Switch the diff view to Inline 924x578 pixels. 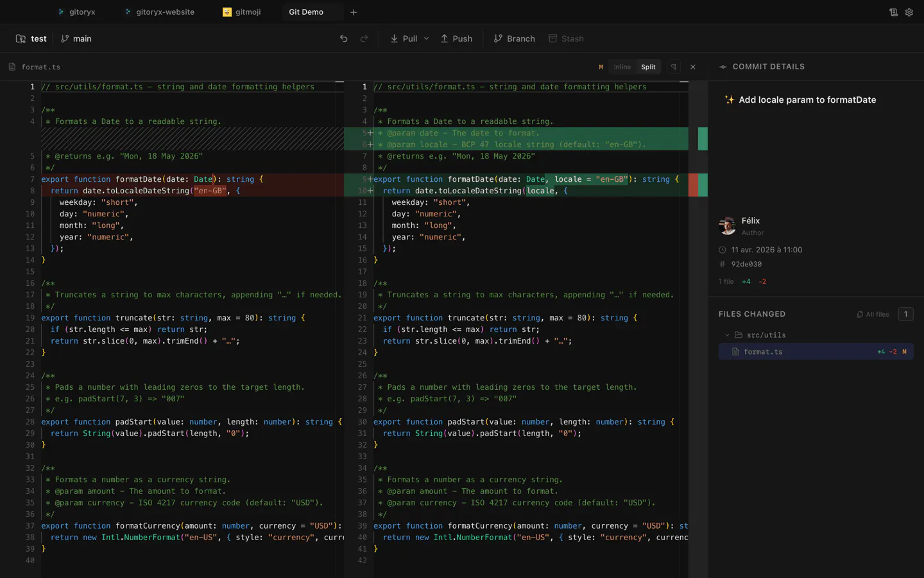[622, 67]
